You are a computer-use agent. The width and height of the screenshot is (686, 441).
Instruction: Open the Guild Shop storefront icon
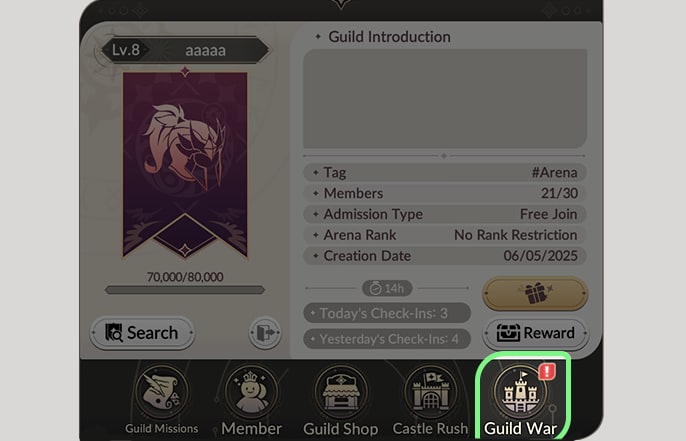click(x=340, y=392)
